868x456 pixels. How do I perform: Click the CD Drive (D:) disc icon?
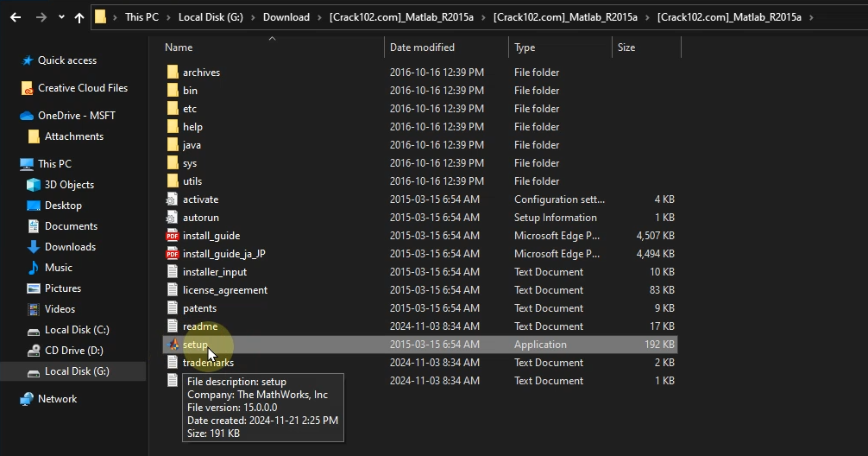tap(34, 351)
